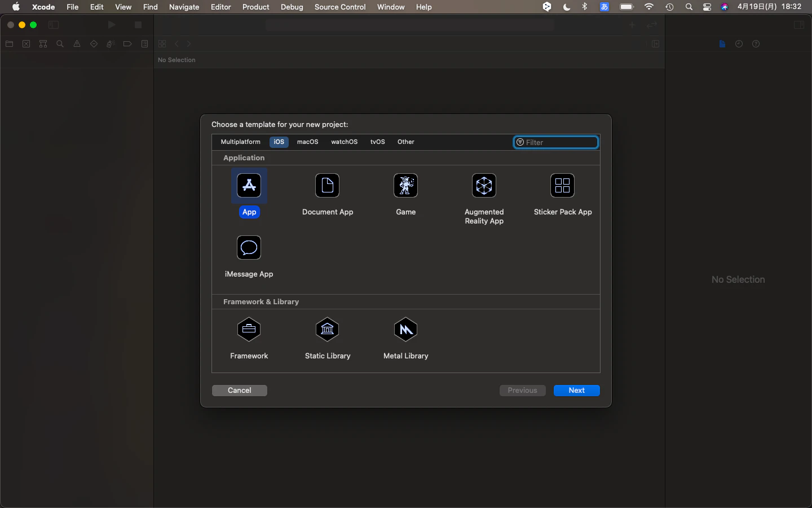Open the Apple menu

coord(16,7)
